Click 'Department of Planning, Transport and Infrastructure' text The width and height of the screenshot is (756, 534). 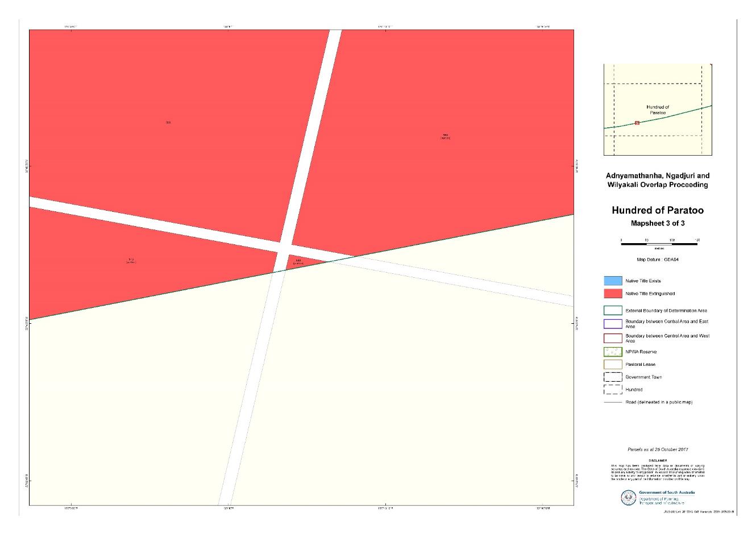pos(662,501)
